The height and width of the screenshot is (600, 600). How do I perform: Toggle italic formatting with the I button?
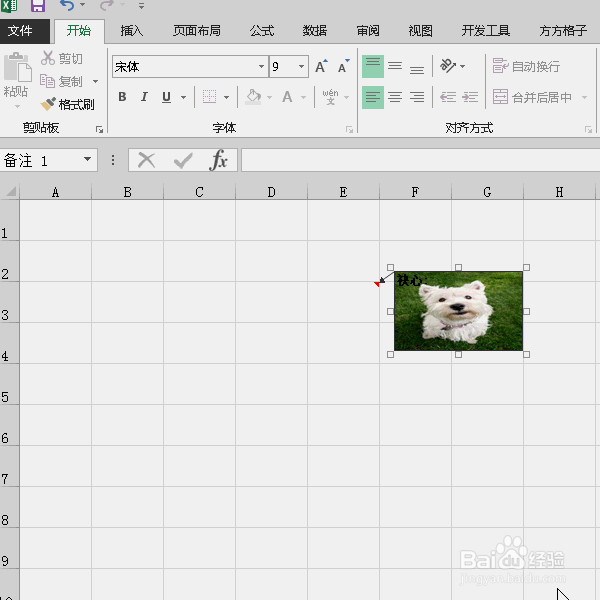[144, 97]
